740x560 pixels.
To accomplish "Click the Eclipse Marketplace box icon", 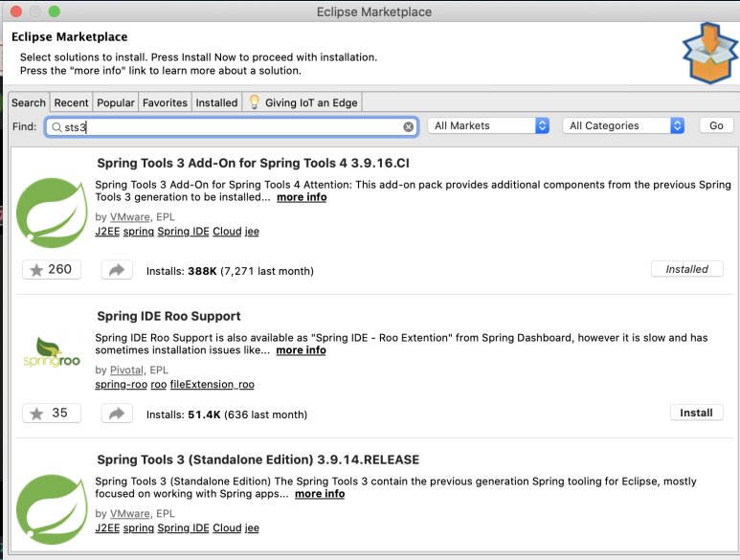I will pos(709,53).
